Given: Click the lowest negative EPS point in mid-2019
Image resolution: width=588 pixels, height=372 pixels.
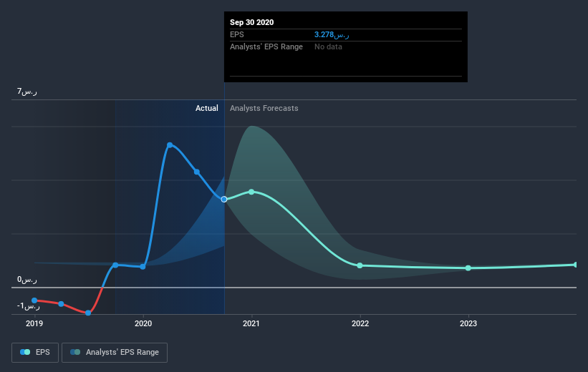Looking at the screenshot, I should point(88,313).
